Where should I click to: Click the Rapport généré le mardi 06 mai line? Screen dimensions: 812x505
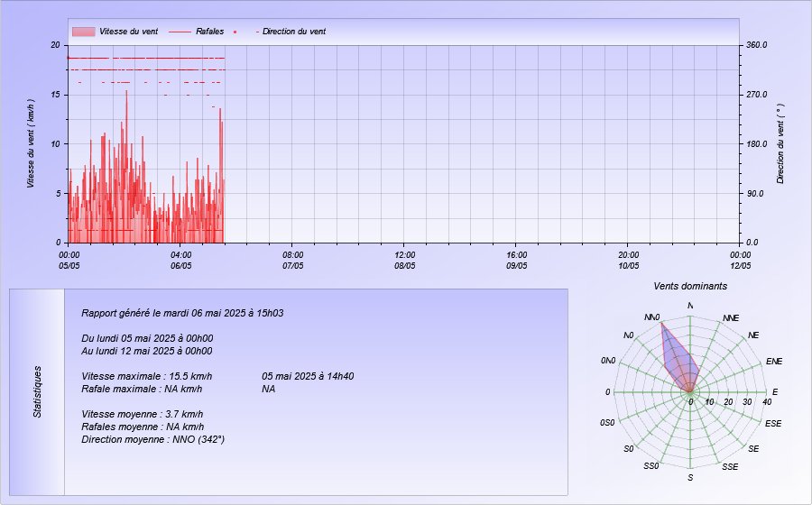[x=182, y=313]
